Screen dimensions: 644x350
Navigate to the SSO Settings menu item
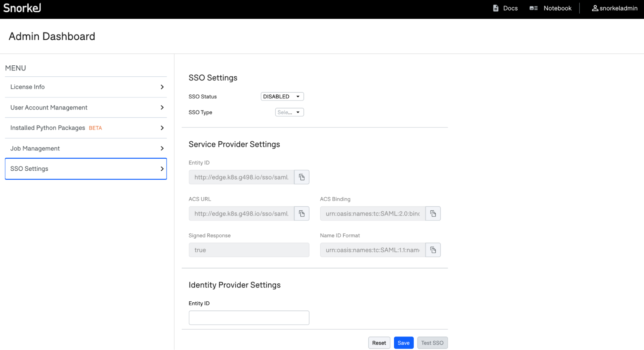click(x=86, y=168)
